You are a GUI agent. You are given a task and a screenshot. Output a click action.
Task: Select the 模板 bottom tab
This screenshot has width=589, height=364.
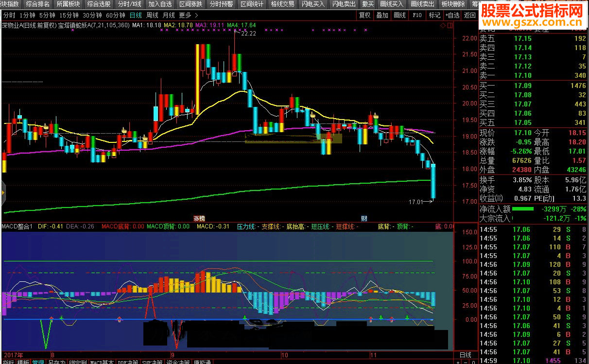tap(23, 362)
